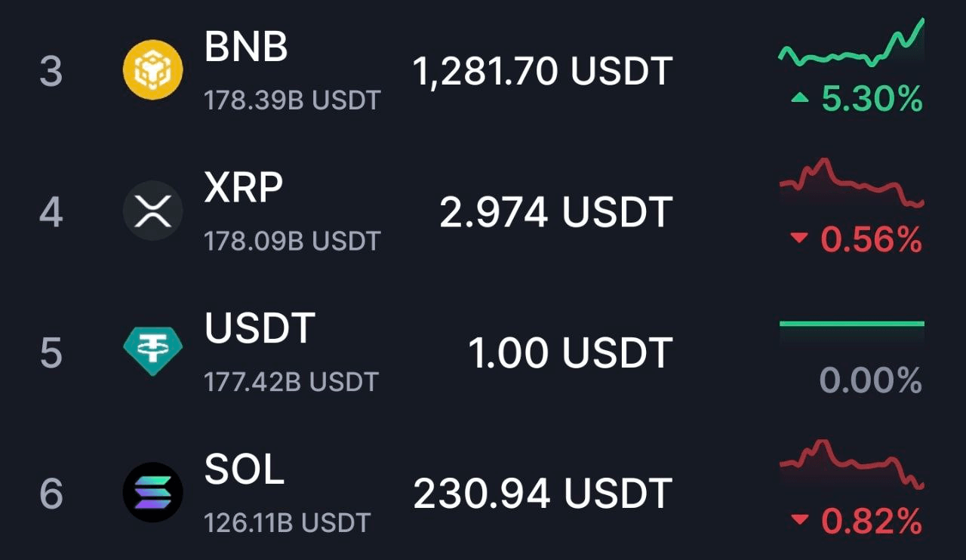The height and width of the screenshot is (560, 966).
Task: Tap the green up arrow beside 5.30%
Action: [x=801, y=99]
